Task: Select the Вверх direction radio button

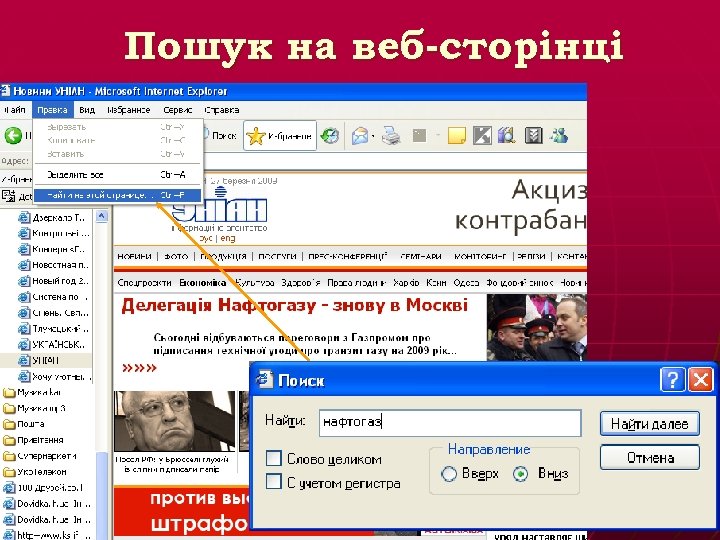Action: 449,473
